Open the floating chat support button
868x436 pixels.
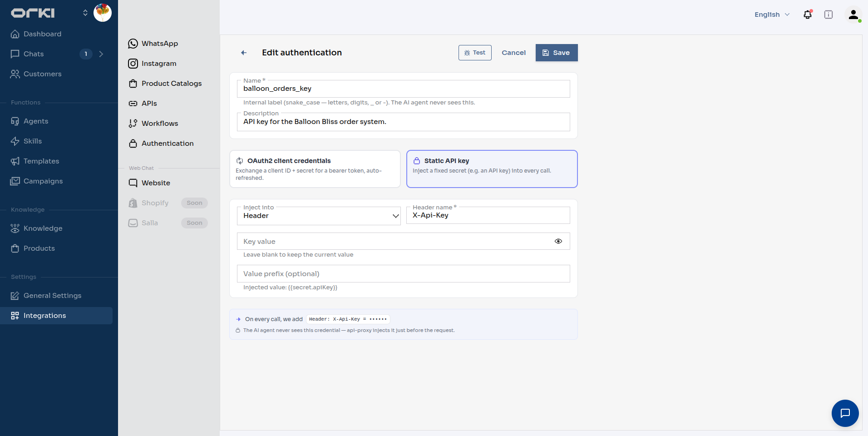[x=845, y=413]
